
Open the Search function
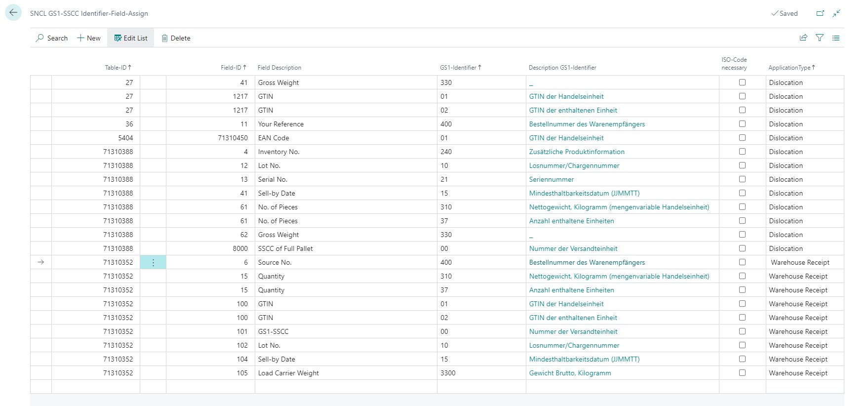(x=52, y=38)
